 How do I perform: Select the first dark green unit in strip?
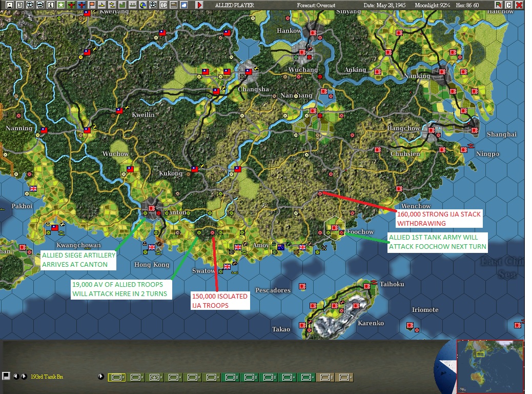(231, 377)
